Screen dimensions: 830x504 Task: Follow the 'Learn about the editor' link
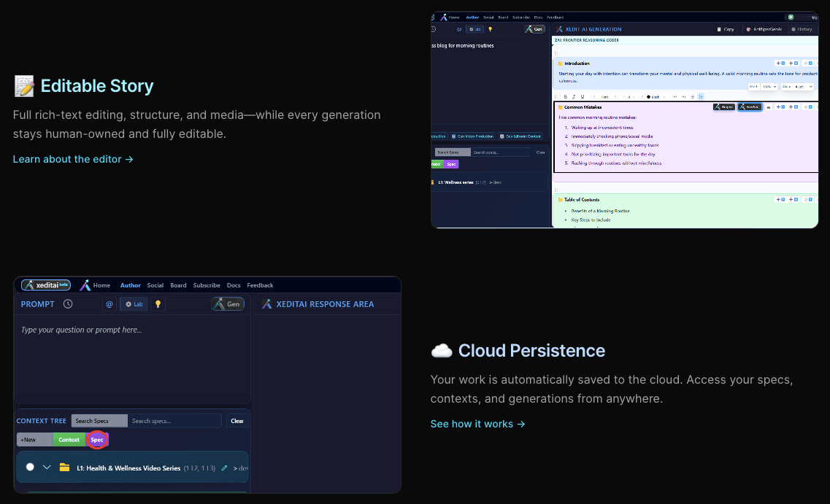[73, 159]
